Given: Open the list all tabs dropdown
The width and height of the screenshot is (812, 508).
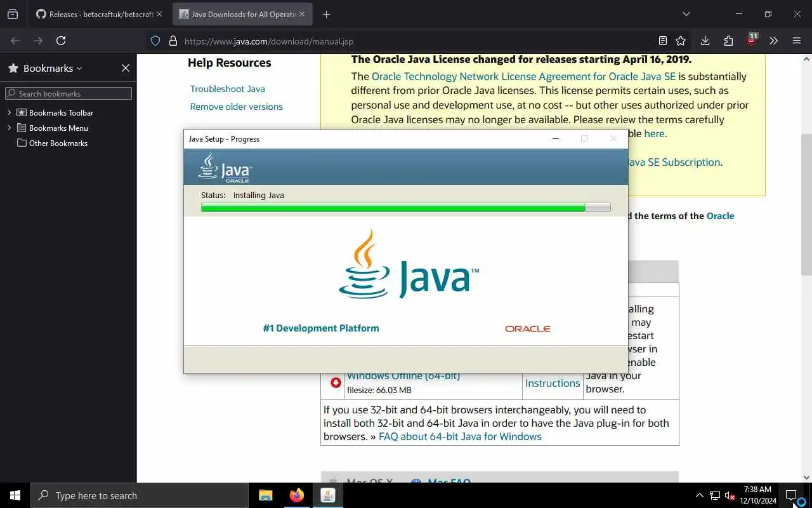Looking at the screenshot, I should [686, 14].
